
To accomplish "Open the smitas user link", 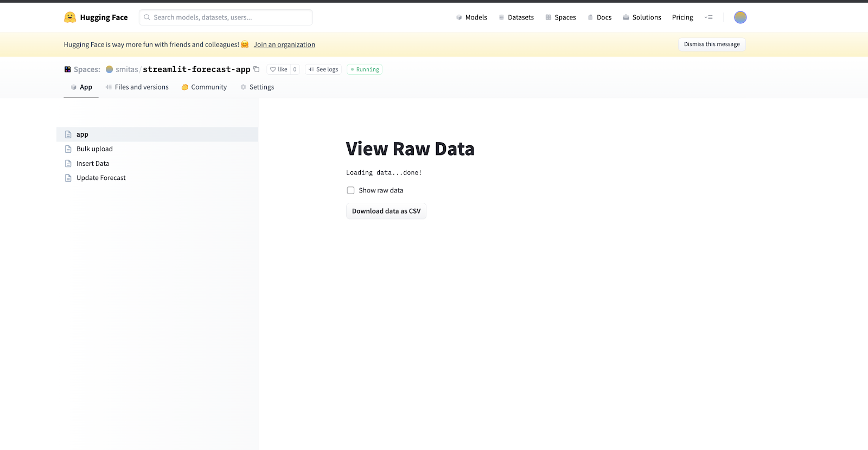I will tap(127, 69).
